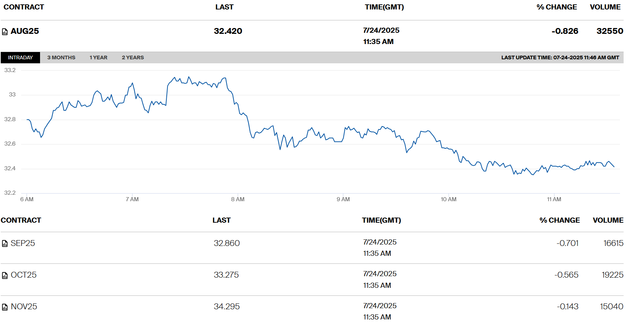Click the top LAST column header

click(x=224, y=7)
